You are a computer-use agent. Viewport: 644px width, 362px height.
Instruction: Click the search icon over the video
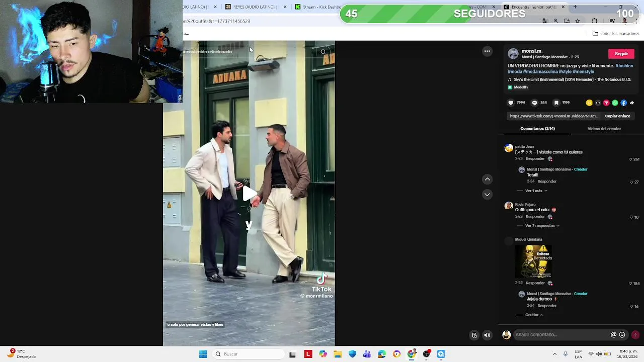click(x=323, y=52)
